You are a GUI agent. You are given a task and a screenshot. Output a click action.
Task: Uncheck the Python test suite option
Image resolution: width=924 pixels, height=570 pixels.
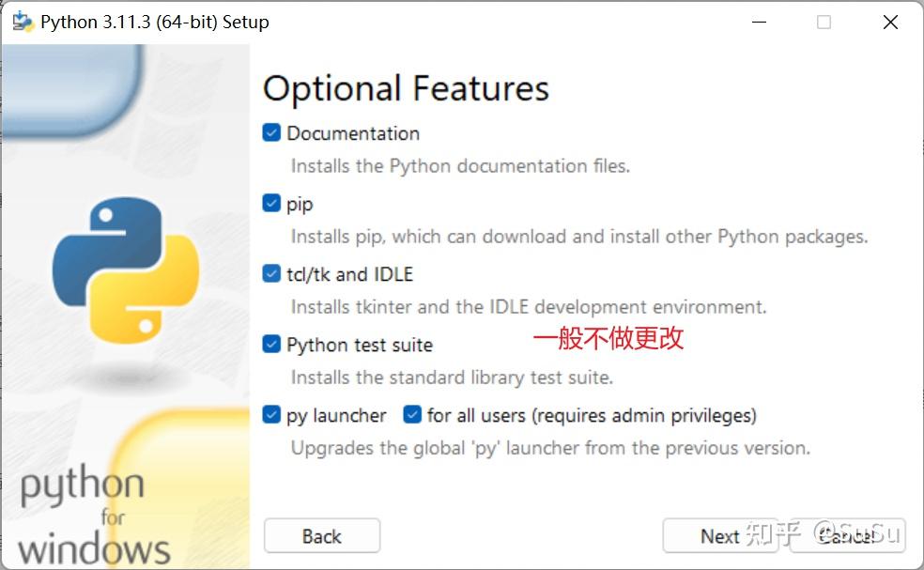pos(270,344)
